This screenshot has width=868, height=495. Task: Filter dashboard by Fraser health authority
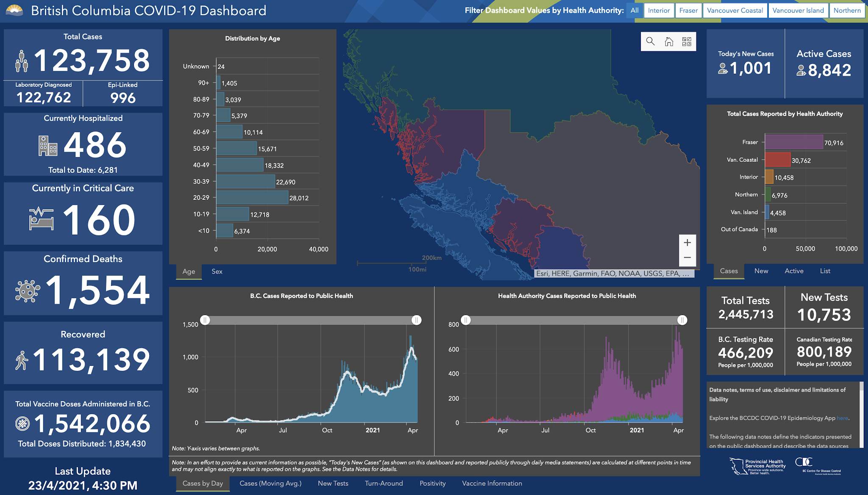[x=688, y=11]
